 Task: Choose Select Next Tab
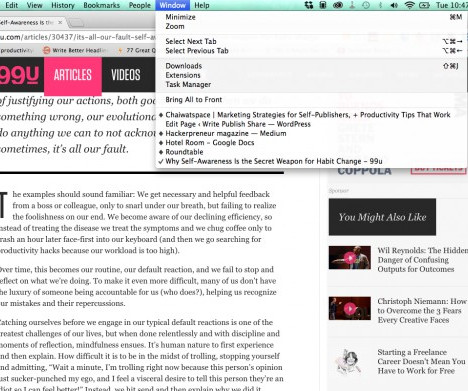point(311,41)
